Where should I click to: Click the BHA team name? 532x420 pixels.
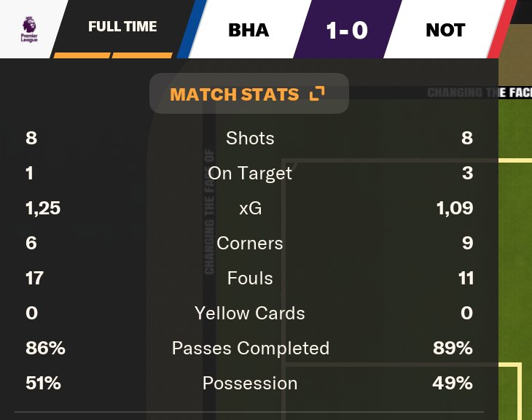click(249, 30)
